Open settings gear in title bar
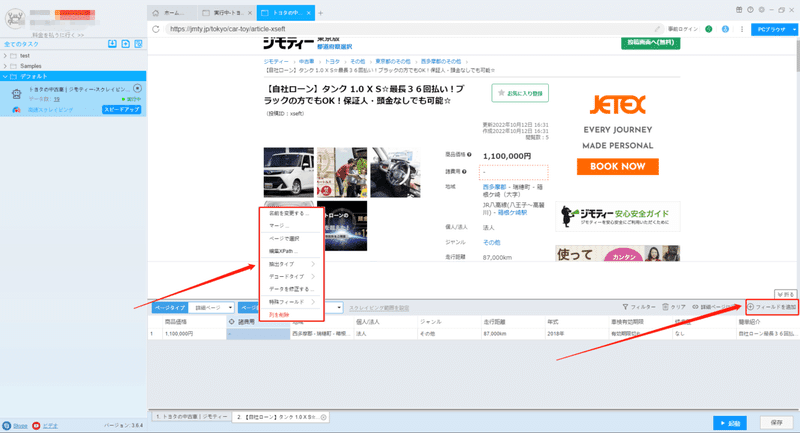This screenshot has height=433, width=800. 761,10
